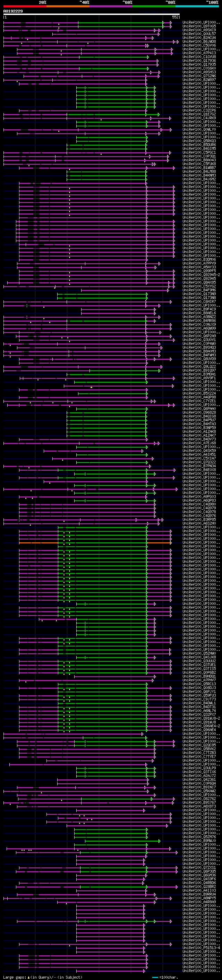Open hit UniRef100_A9SKC9
222x980 pixels.
pos(199,30)
